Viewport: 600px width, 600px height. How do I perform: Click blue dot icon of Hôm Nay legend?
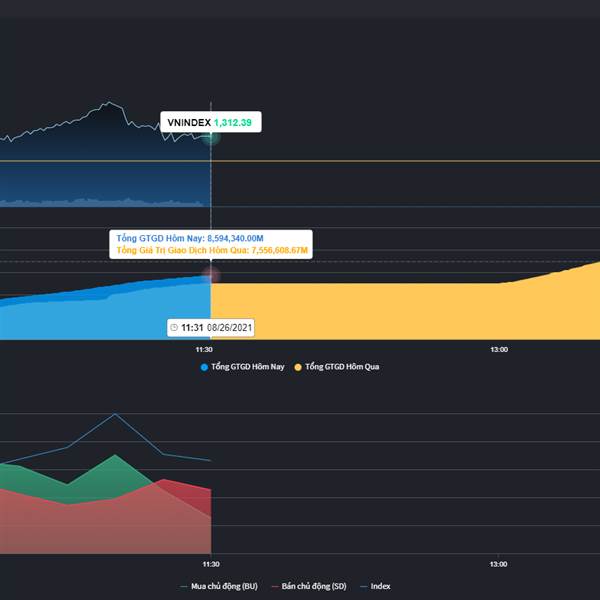click(204, 367)
